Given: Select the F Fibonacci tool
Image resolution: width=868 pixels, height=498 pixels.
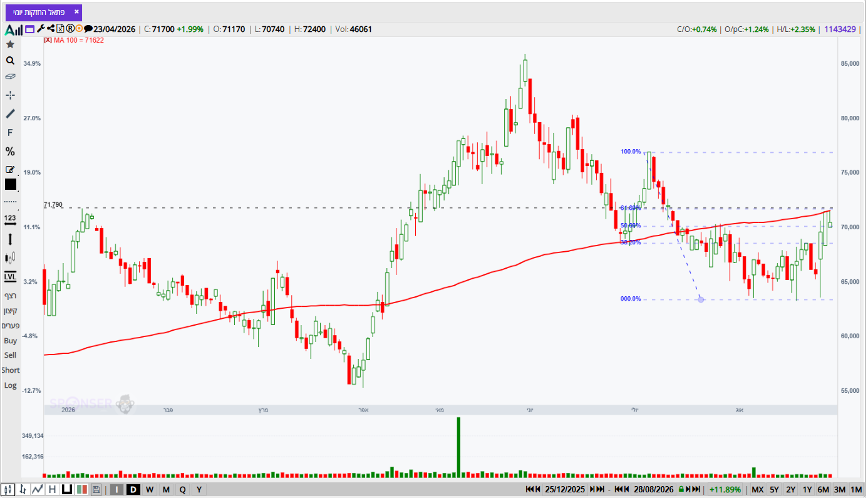Looking at the screenshot, I should (x=10, y=133).
